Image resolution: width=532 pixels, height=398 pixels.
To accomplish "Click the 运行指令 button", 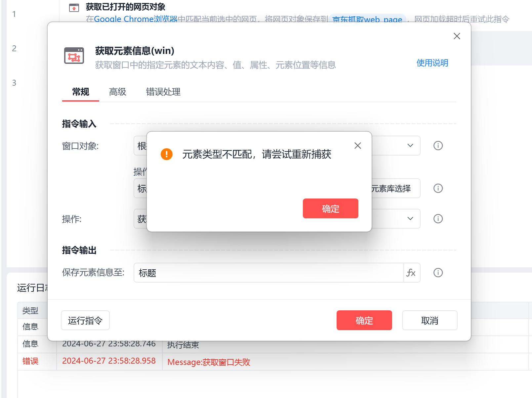I will [85, 320].
